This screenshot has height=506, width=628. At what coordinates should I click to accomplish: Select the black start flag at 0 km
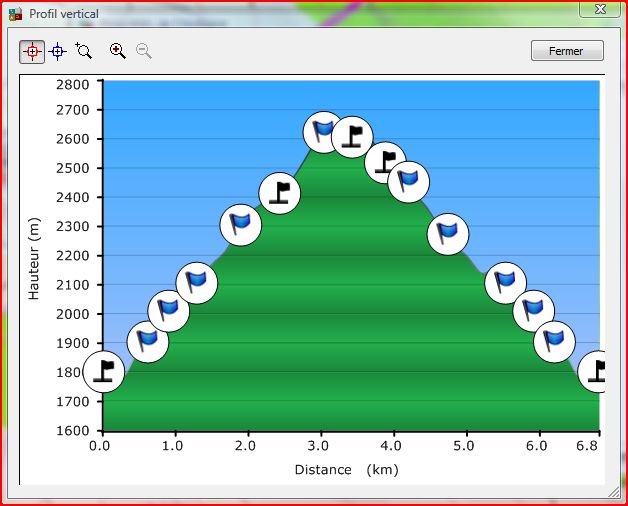tap(104, 372)
